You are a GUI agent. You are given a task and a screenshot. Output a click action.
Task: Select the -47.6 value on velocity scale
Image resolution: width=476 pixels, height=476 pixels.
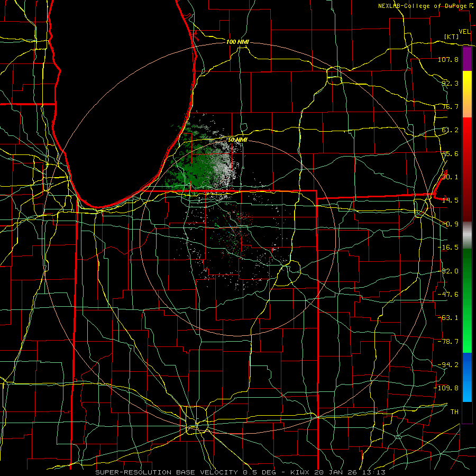click(448, 295)
